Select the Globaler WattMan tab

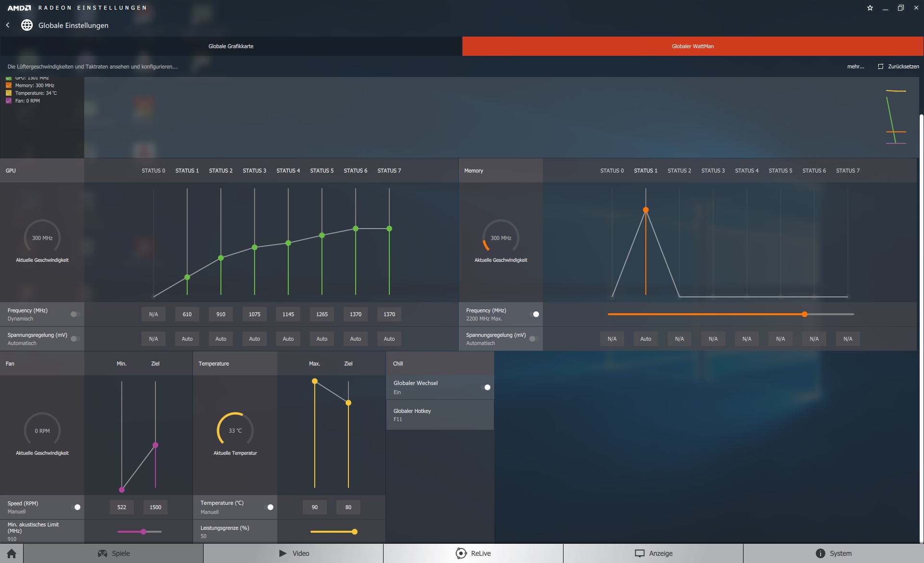coord(693,46)
